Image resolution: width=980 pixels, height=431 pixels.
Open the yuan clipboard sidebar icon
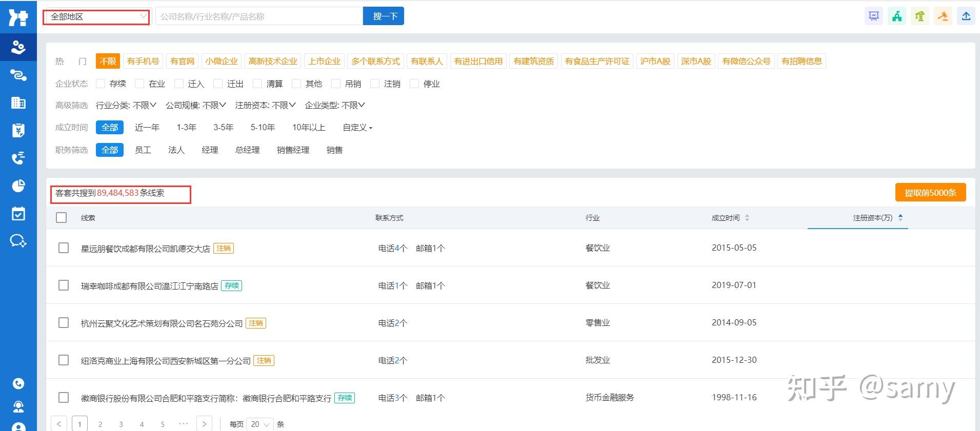tap(18, 130)
